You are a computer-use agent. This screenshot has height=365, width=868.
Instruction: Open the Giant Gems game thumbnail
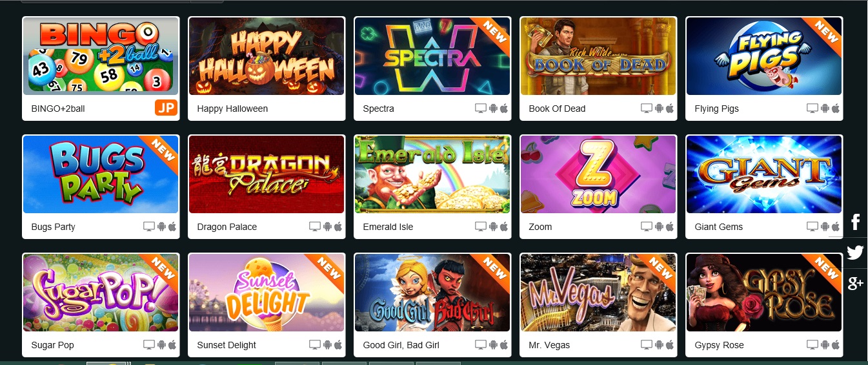click(x=764, y=174)
